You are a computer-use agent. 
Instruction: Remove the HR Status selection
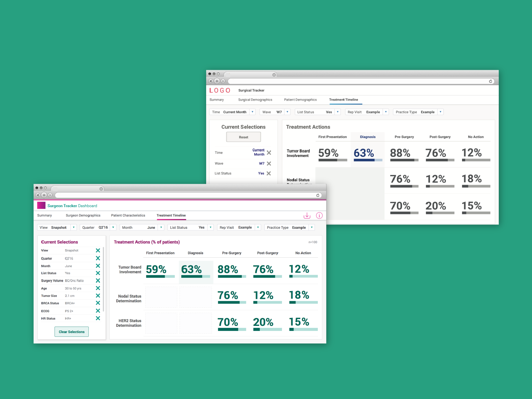(98, 318)
